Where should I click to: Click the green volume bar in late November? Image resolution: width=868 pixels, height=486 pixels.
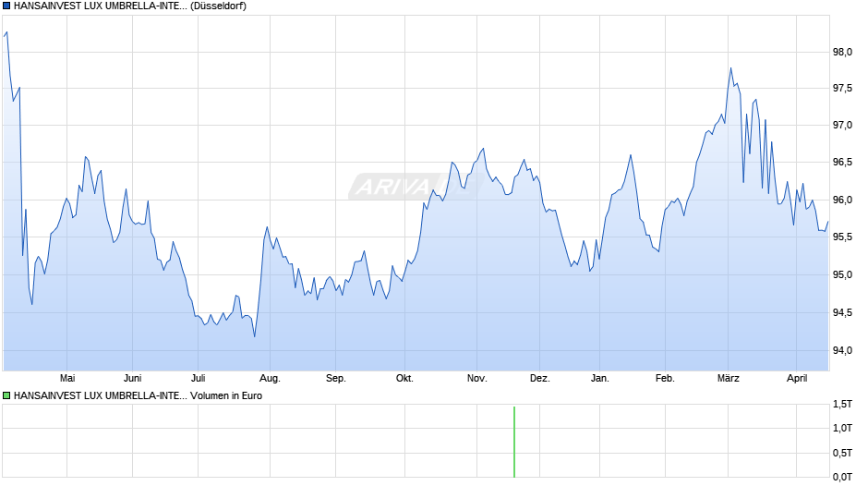(x=514, y=442)
